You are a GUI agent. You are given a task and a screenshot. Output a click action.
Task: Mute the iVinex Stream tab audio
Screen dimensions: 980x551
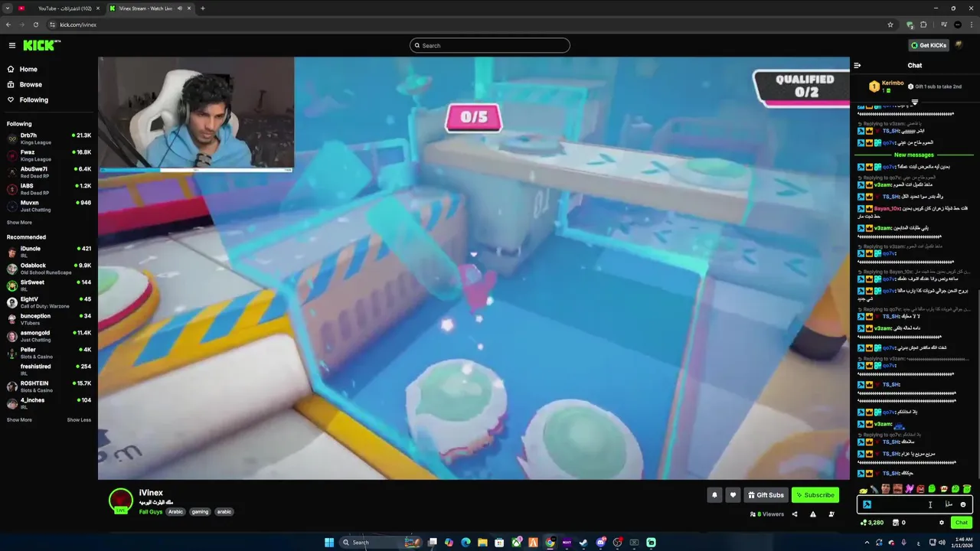(x=179, y=8)
